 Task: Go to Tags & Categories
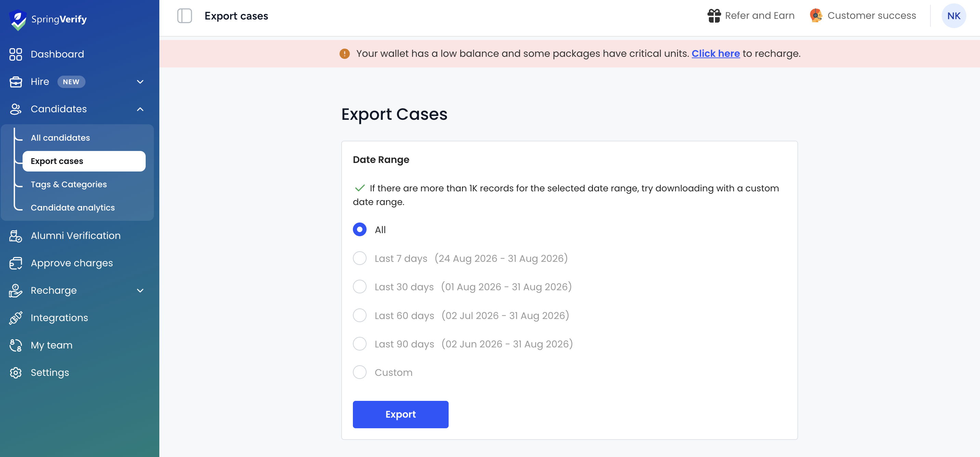pos(68,184)
